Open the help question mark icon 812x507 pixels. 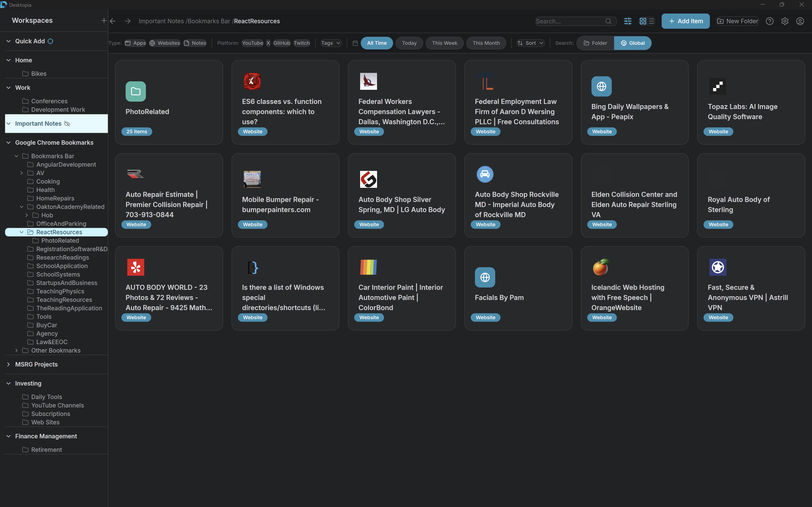click(769, 21)
